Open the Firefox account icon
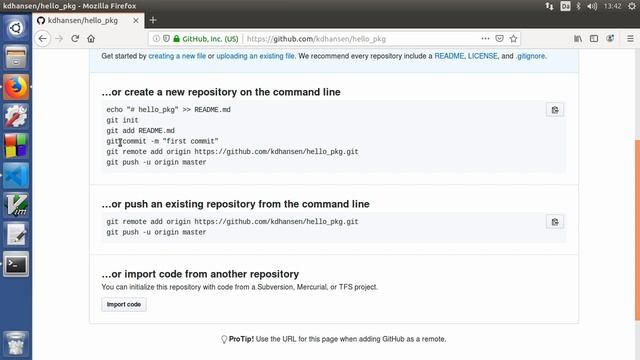The image size is (640, 360). [x=610, y=39]
